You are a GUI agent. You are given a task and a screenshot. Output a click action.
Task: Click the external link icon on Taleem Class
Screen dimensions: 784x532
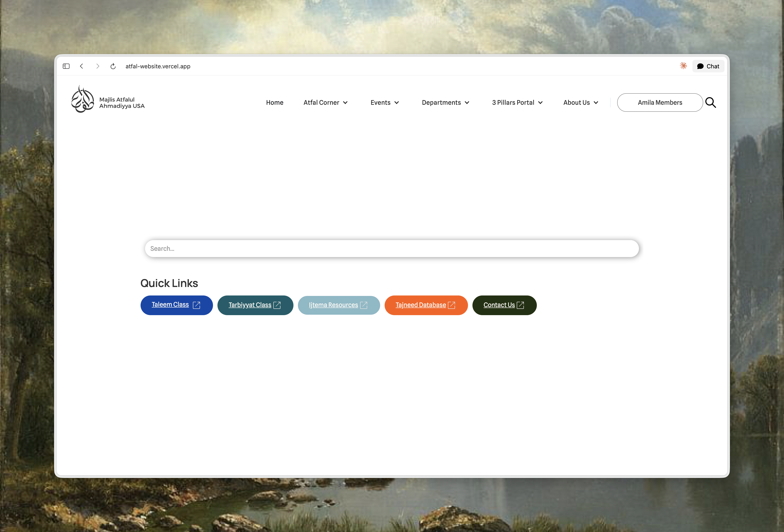(x=196, y=305)
